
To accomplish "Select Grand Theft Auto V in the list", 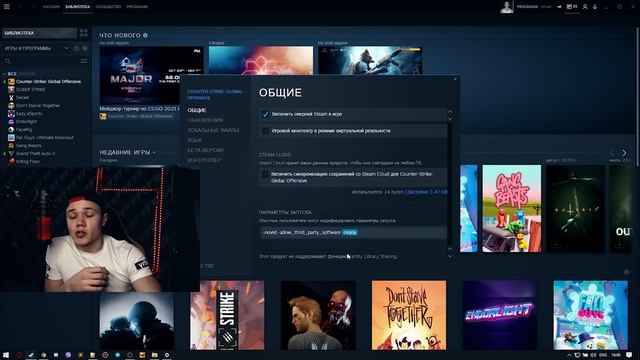I will coord(35,153).
